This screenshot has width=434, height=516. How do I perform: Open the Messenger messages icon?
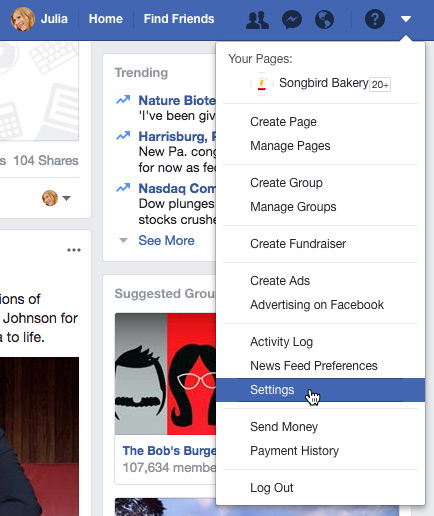point(292,20)
